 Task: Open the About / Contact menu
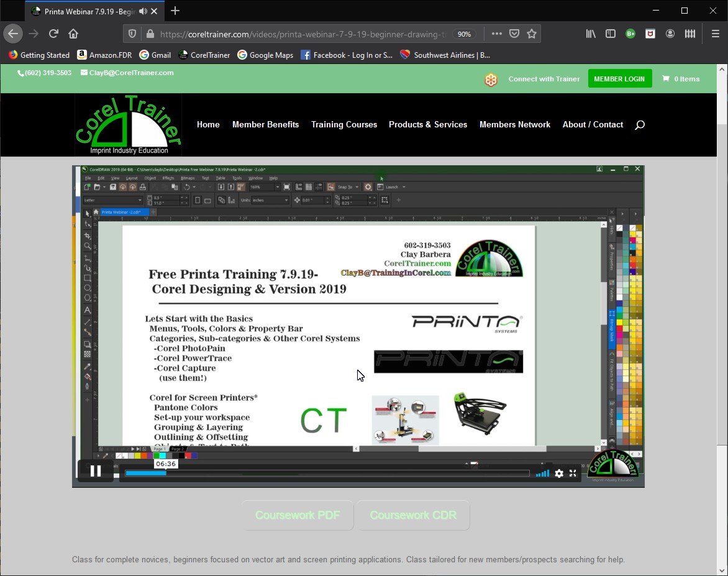coord(593,124)
